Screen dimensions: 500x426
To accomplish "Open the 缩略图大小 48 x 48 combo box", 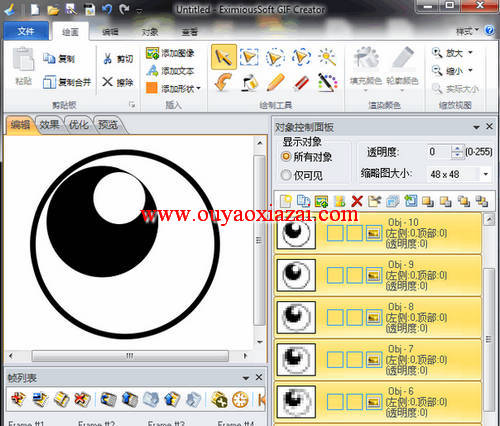I will pyautogui.click(x=459, y=174).
